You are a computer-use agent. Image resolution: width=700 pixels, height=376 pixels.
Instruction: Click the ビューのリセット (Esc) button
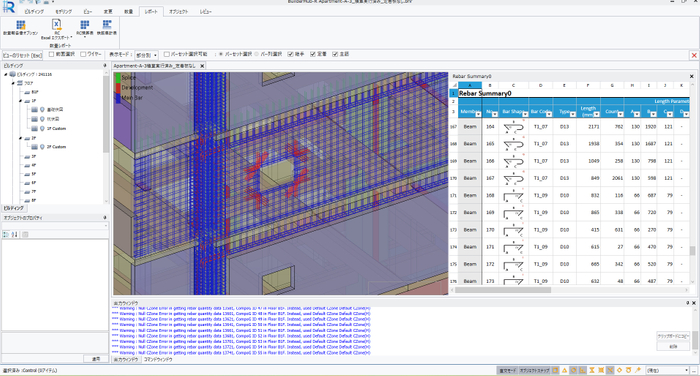coord(22,55)
